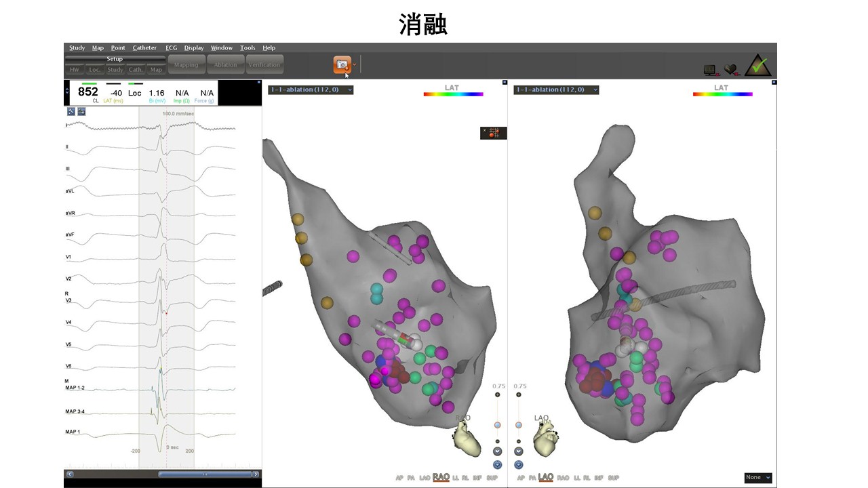Click the zoom-in plus on the left map slider
Screen dimensions: 868x488
point(497,394)
